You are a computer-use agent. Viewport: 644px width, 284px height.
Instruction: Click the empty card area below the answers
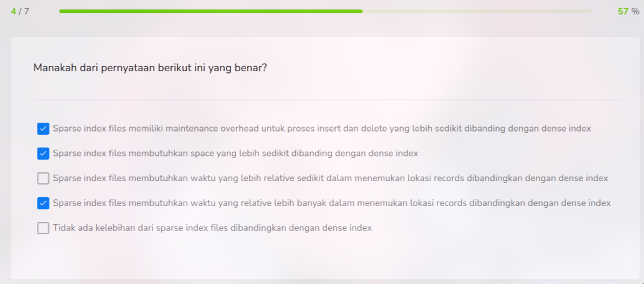[327, 257]
